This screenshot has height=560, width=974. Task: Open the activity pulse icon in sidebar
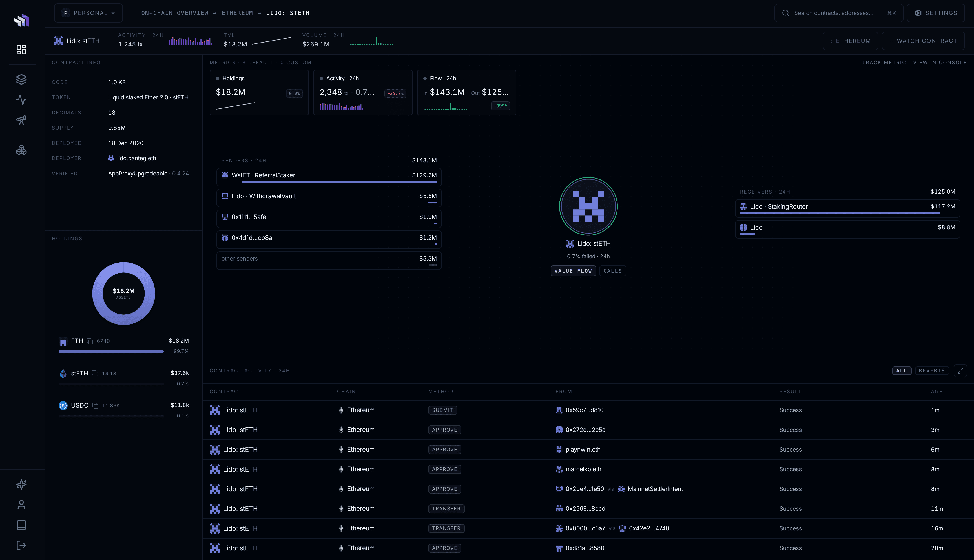21,100
